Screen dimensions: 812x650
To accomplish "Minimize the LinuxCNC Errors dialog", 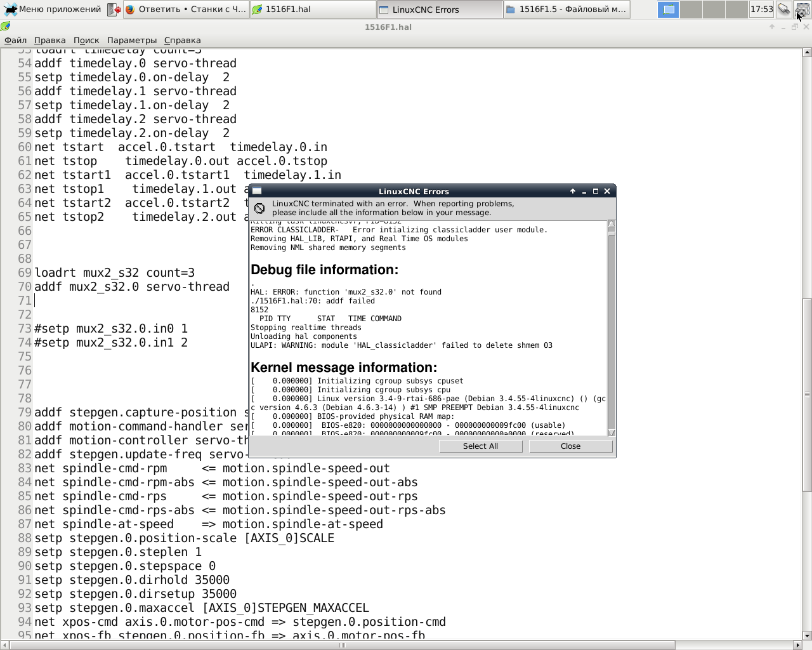I will (584, 191).
